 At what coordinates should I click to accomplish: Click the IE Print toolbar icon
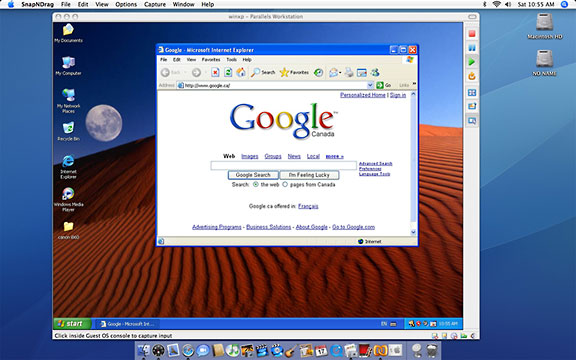[x=349, y=72]
